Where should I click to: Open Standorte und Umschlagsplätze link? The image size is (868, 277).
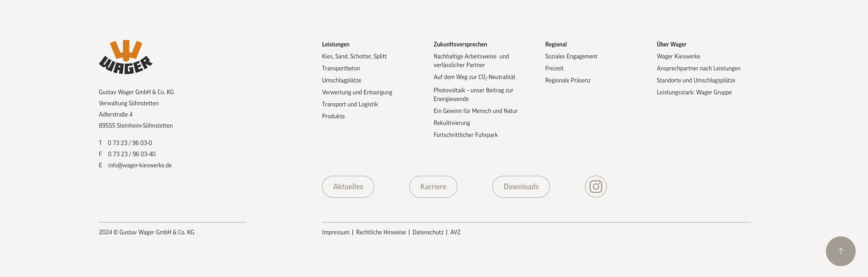696,80
